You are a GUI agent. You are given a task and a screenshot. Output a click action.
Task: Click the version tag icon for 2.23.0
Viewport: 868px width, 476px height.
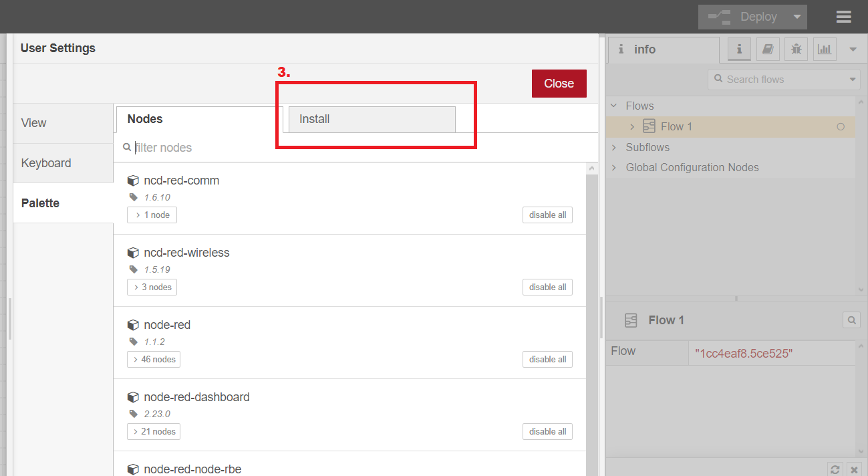(134, 414)
